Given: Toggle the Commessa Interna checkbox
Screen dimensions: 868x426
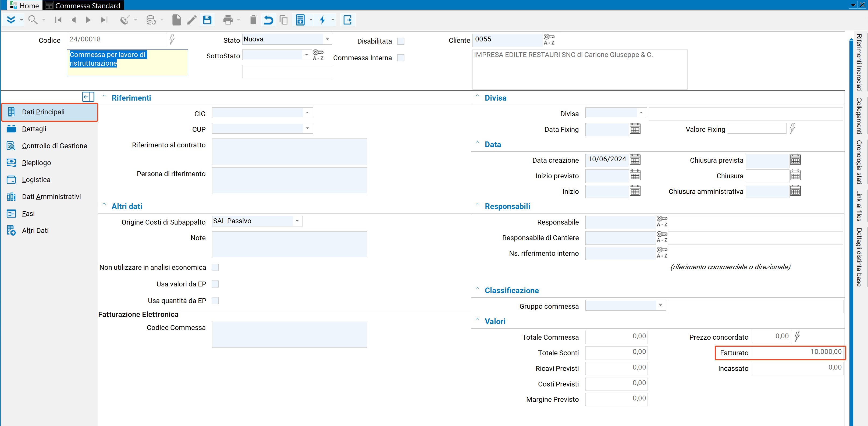Looking at the screenshot, I should 401,58.
